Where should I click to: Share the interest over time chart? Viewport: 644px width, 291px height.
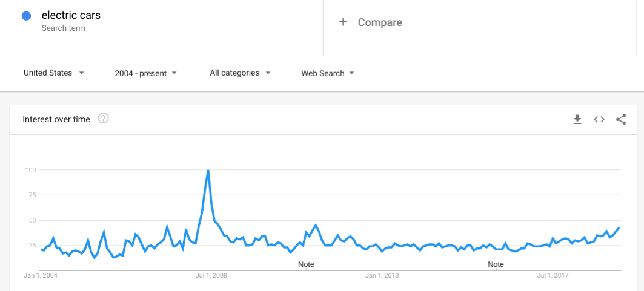[x=621, y=119]
